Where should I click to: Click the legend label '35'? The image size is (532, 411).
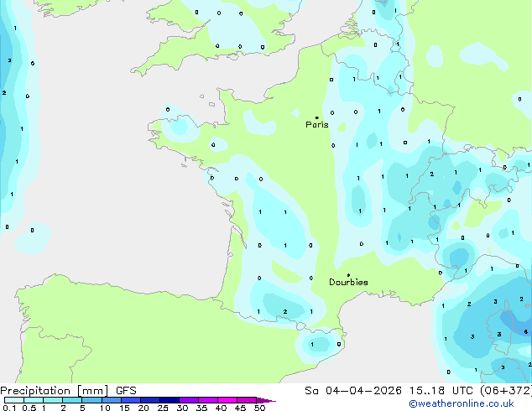pos(201,408)
